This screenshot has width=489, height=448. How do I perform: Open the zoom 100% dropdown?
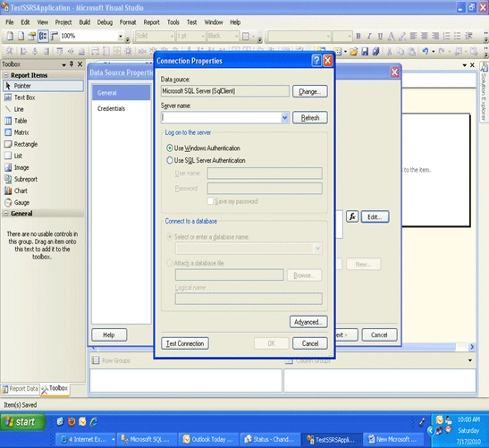coord(121,36)
